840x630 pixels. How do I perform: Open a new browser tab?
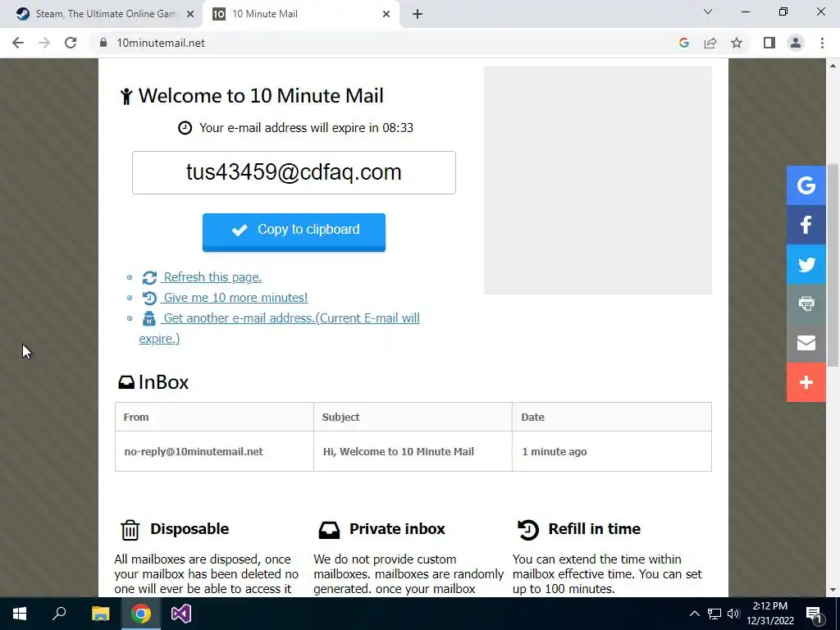pos(418,14)
